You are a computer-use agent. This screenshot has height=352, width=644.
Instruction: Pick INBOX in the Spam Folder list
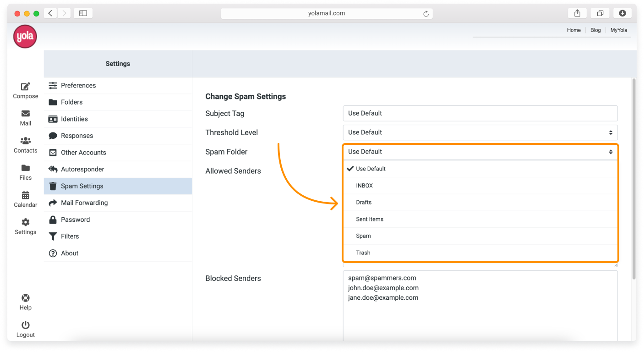coord(364,186)
